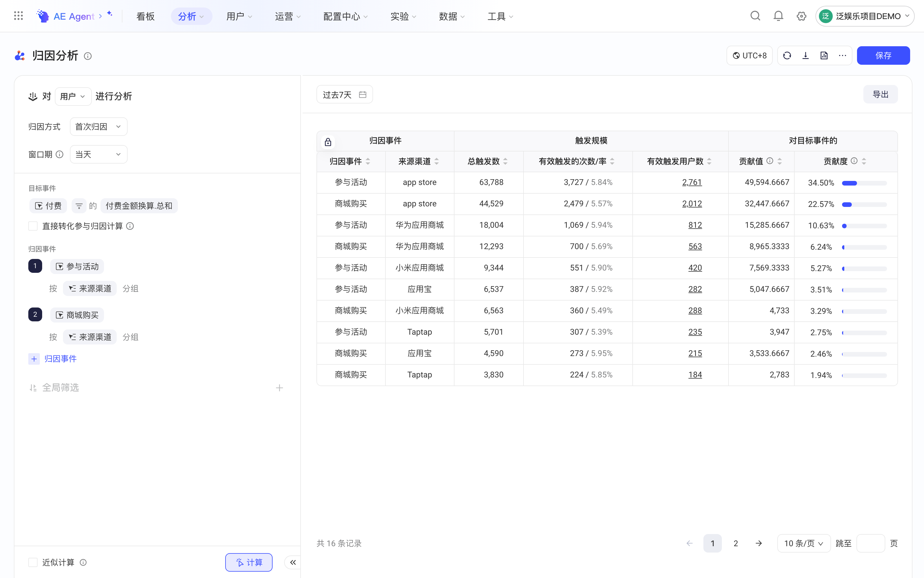Click the 导出 button

(880, 95)
